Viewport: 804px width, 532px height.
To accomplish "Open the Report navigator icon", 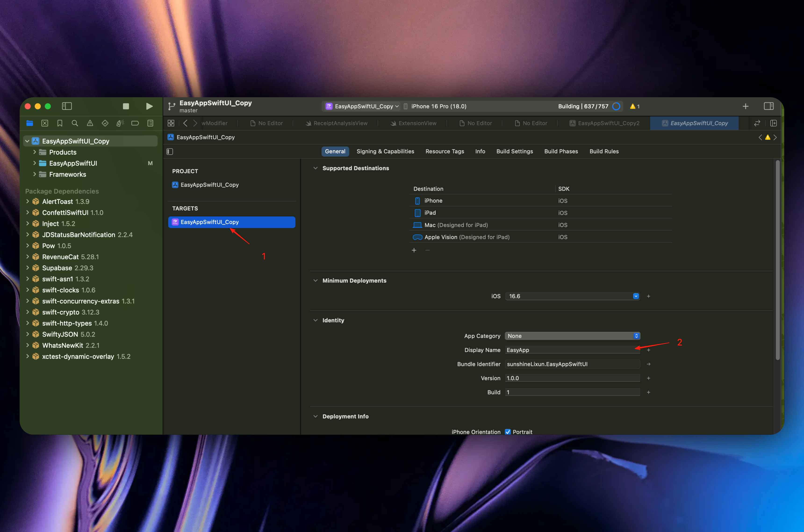I will click(x=150, y=123).
